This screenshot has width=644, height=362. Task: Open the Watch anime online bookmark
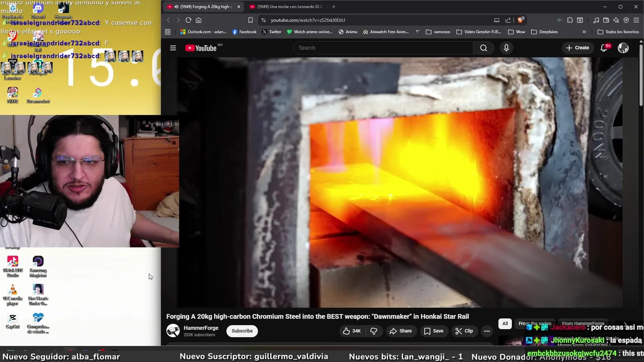click(309, 32)
